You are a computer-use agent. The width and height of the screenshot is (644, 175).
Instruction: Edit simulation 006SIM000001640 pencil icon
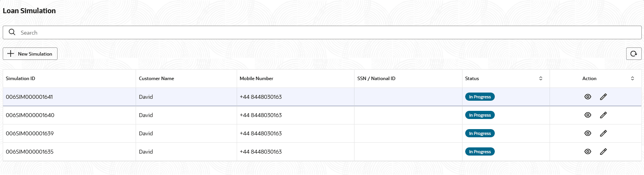(603, 115)
